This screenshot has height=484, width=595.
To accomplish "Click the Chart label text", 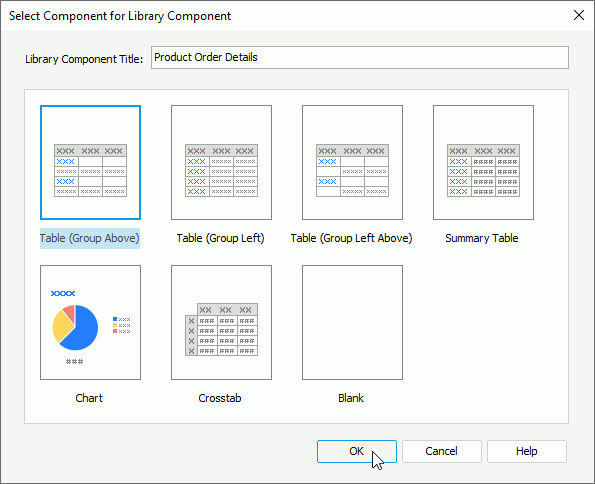I will (89, 398).
